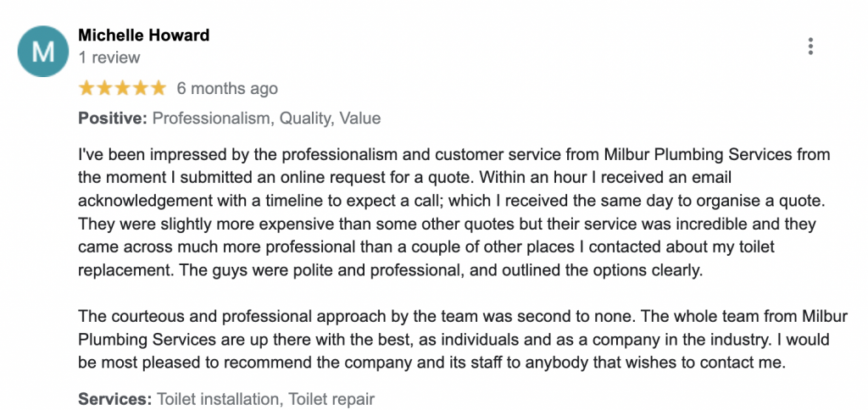Screen dimensions: 868x410
Task: Click the 'Value' attribute text
Action: [359, 118]
